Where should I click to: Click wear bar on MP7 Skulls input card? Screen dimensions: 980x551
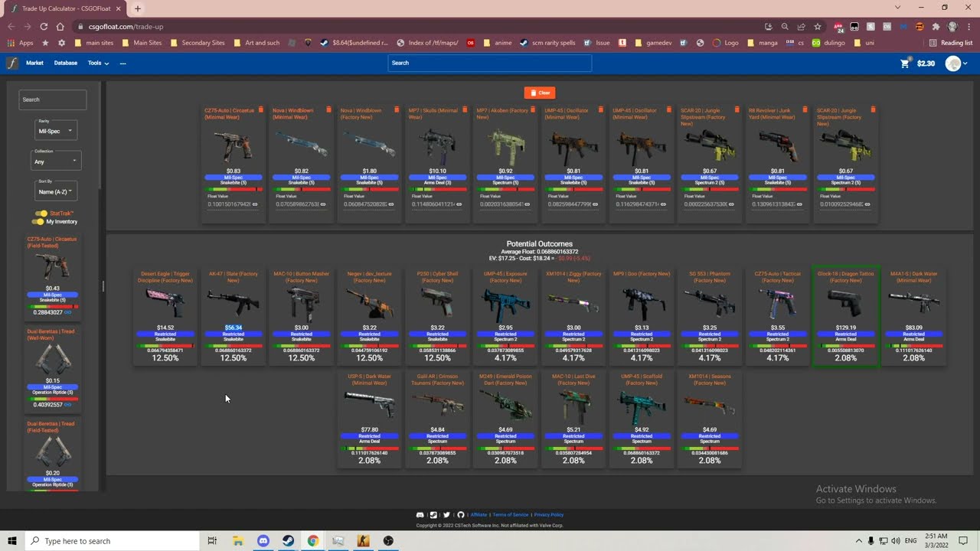click(x=437, y=189)
